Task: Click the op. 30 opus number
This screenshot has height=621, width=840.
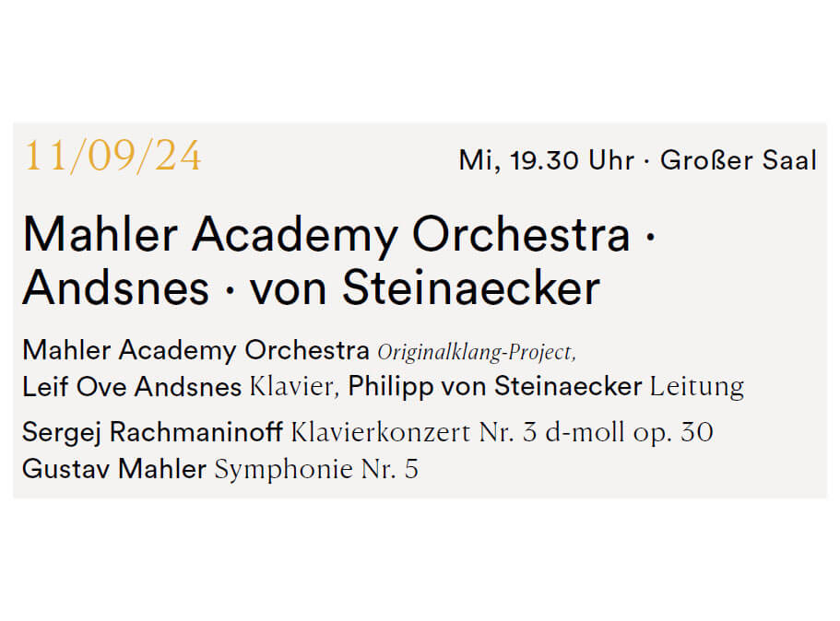Action: (673, 433)
